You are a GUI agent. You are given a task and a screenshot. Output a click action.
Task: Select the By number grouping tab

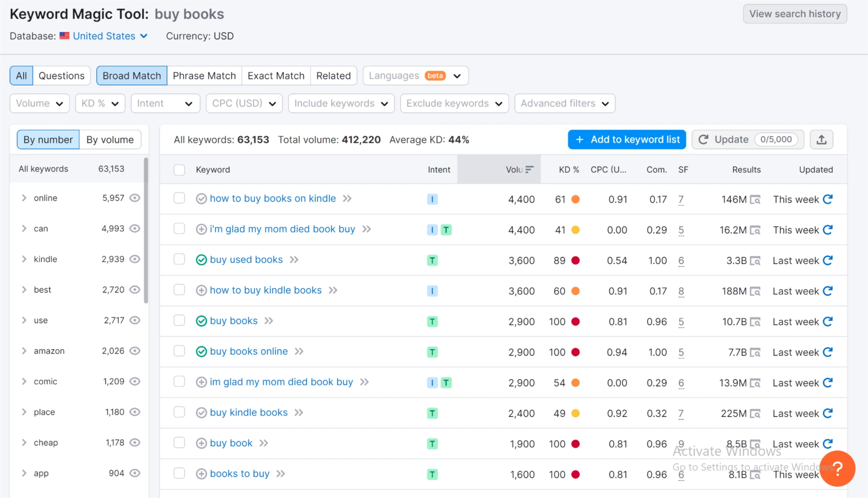click(48, 140)
